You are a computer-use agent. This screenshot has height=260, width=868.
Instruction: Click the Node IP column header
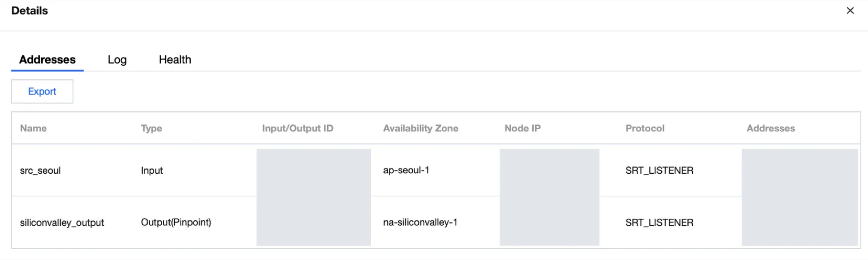coord(522,128)
